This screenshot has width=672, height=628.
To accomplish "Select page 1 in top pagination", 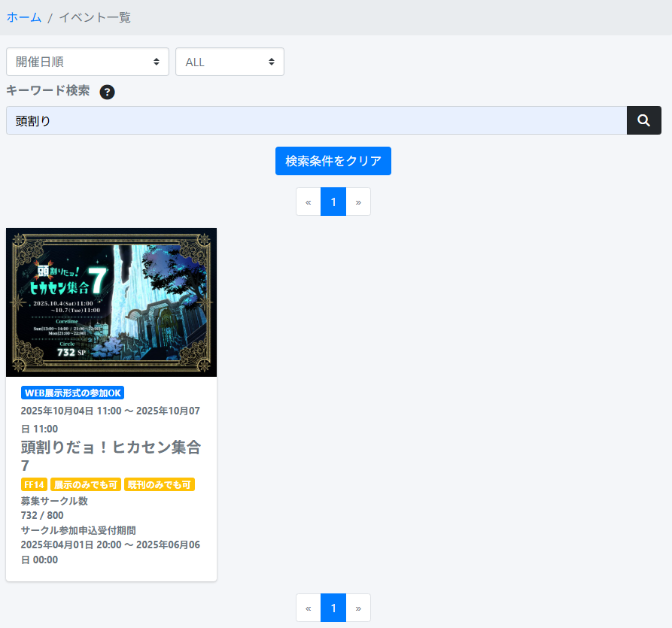I will [333, 202].
